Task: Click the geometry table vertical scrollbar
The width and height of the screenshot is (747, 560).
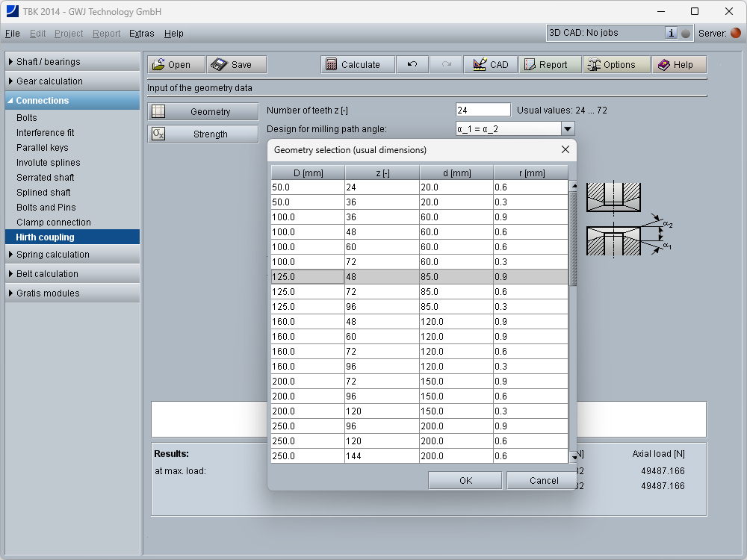Action: click(x=573, y=239)
